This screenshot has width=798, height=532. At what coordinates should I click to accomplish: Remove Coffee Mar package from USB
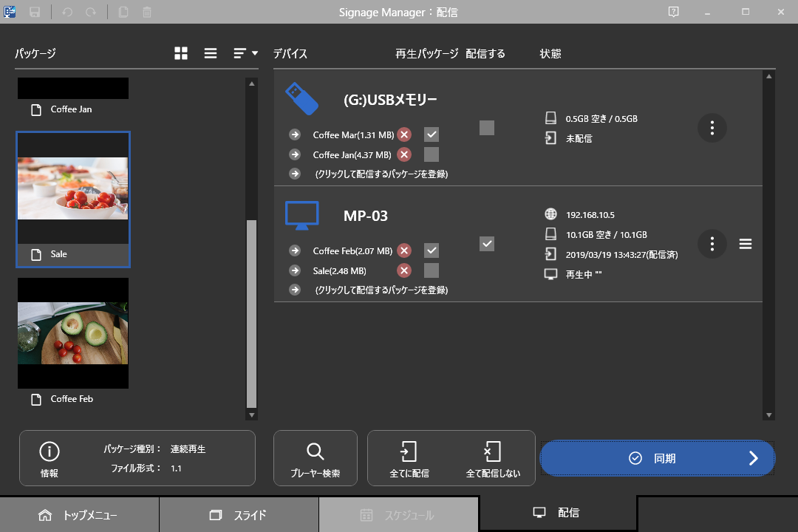(x=404, y=134)
